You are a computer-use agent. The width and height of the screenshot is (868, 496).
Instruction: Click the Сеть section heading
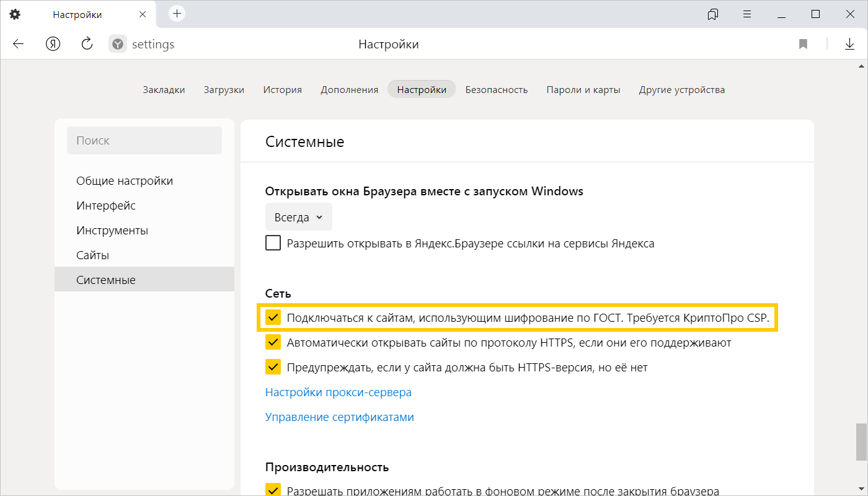(x=278, y=293)
